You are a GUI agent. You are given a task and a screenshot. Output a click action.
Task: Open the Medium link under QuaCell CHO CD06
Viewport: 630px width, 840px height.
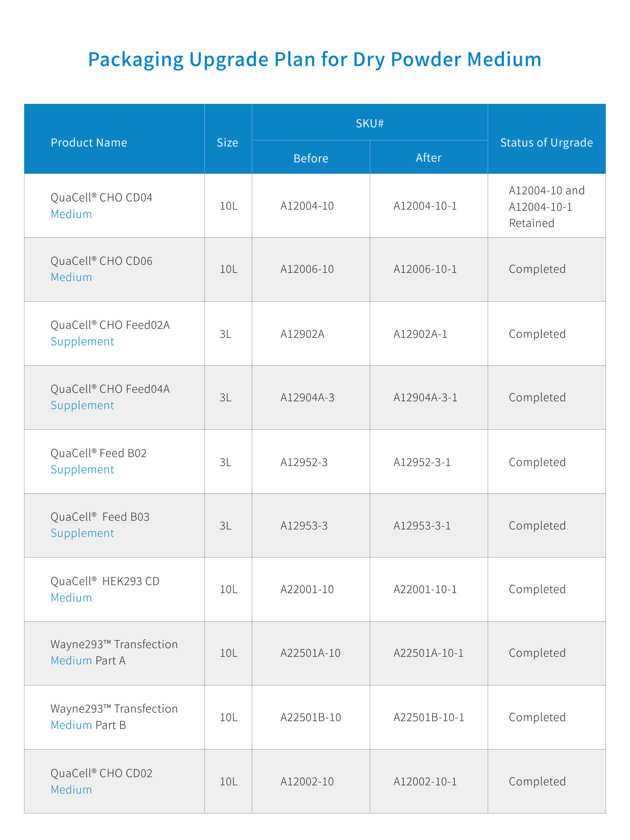pyautogui.click(x=71, y=278)
